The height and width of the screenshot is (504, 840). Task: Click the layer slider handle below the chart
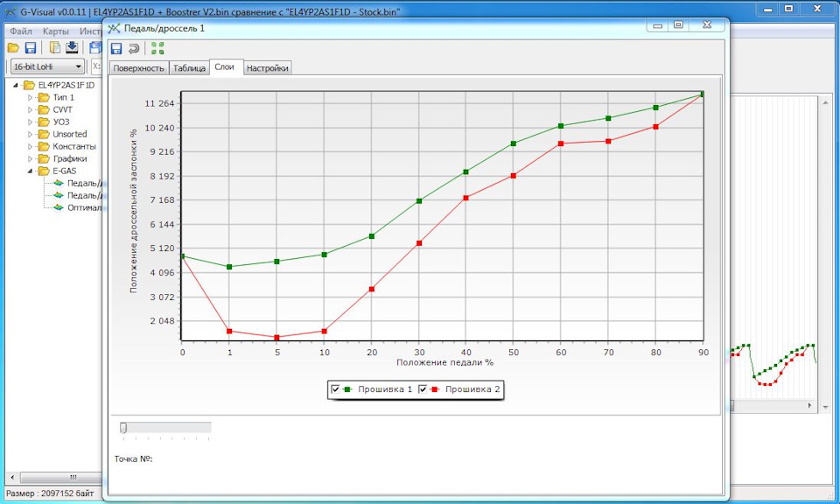pos(123,427)
